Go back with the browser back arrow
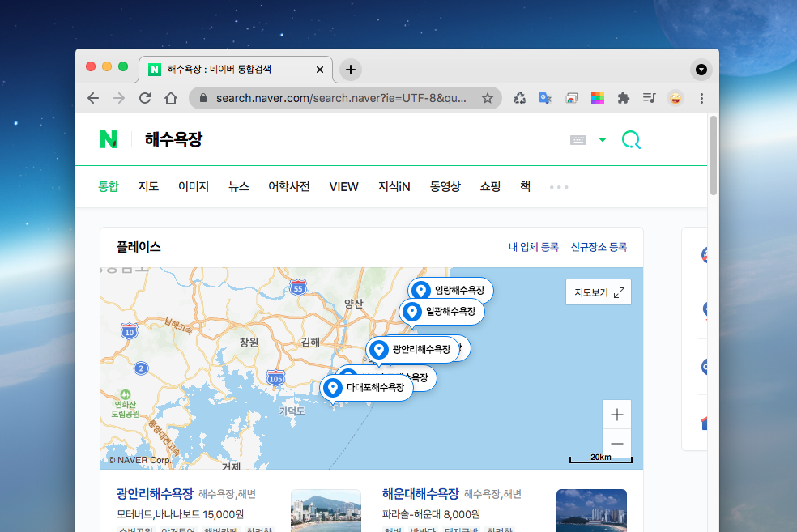Screen dimensions: 797x532 93,98
